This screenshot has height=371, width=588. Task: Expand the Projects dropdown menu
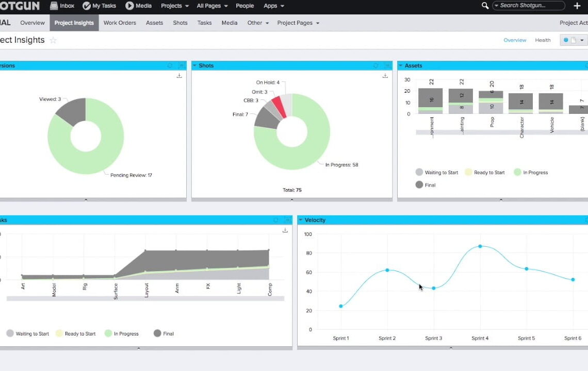[174, 6]
